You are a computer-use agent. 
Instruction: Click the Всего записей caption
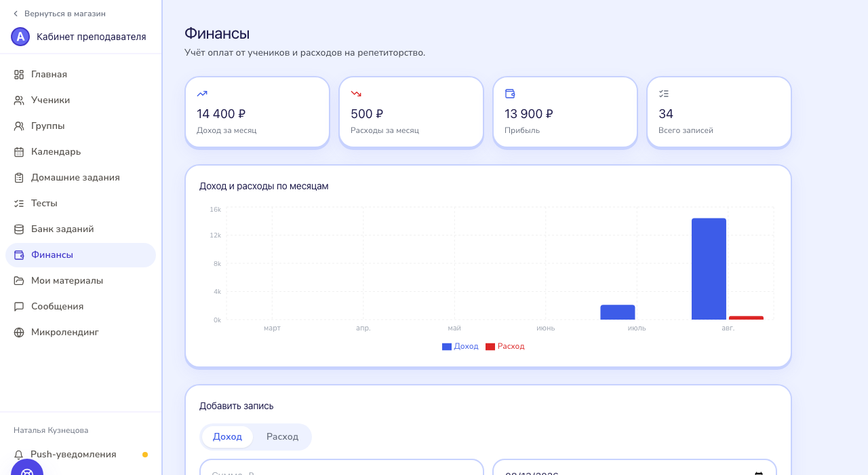(686, 130)
